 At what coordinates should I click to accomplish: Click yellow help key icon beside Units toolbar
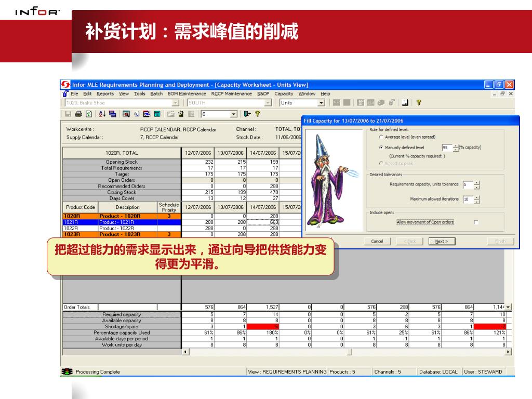click(419, 102)
